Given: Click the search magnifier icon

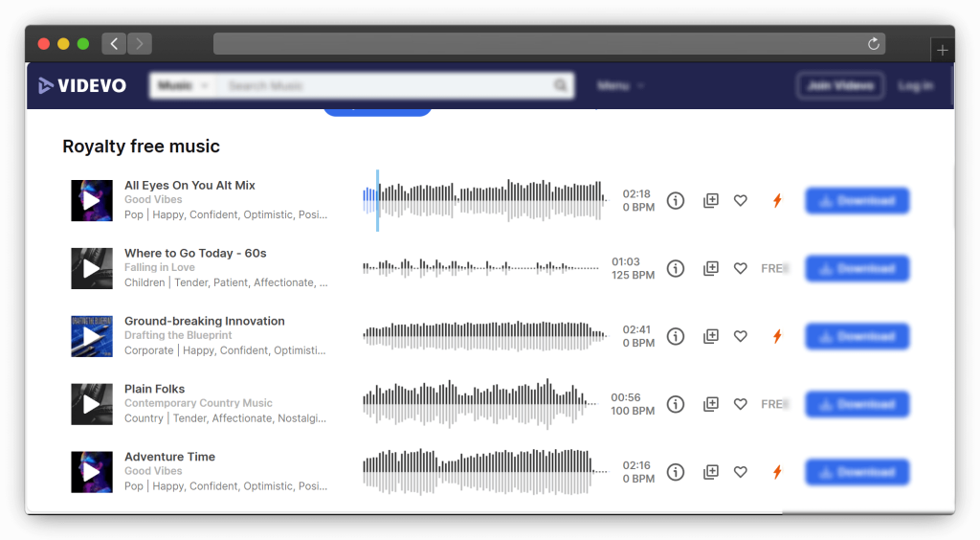Looking at the screenshot, I should pos(560,86).
